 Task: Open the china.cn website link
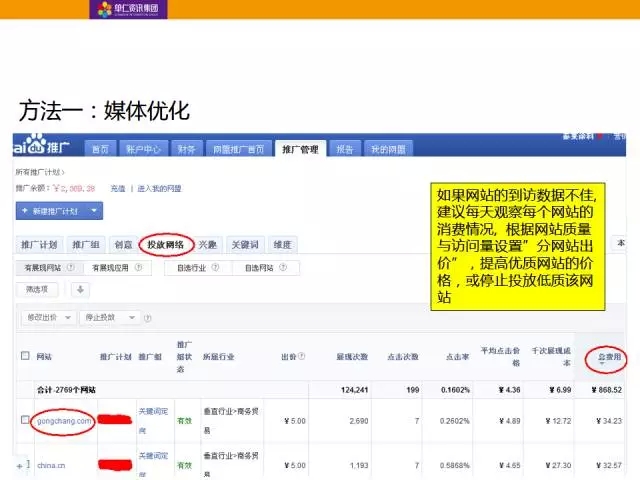[x=51, y=465]
